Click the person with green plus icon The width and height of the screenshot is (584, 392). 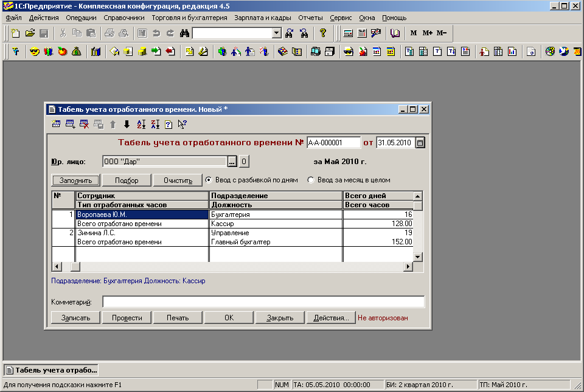pyautogui.click(x=222, y=52)
